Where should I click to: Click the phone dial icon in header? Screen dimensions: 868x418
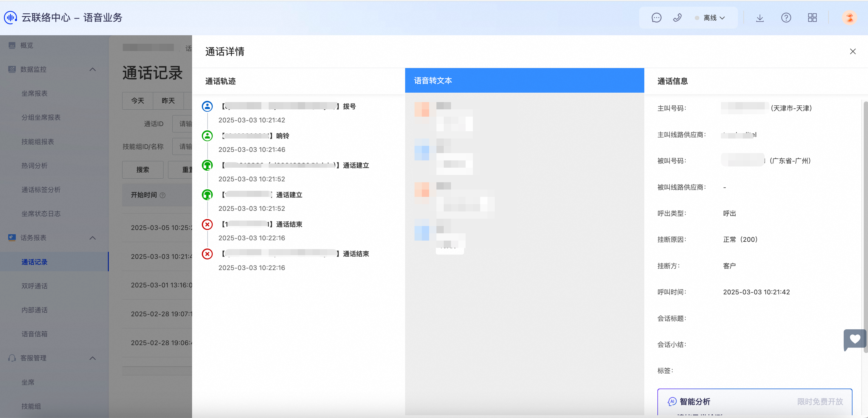click(677, 18)
